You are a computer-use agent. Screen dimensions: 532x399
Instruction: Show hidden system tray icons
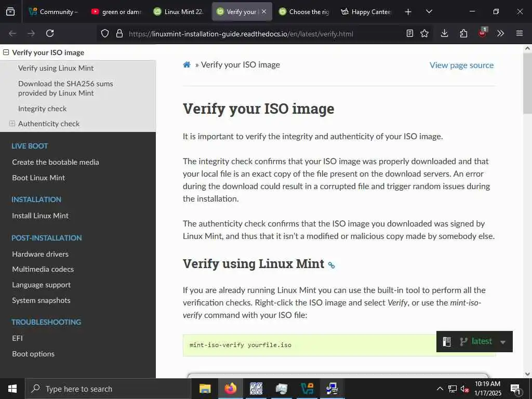pyautogui.click(x=440, y=389)
